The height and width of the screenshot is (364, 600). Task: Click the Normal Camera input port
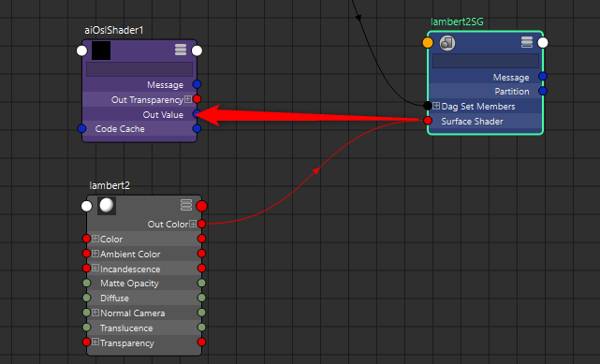(x=87, y=313)
